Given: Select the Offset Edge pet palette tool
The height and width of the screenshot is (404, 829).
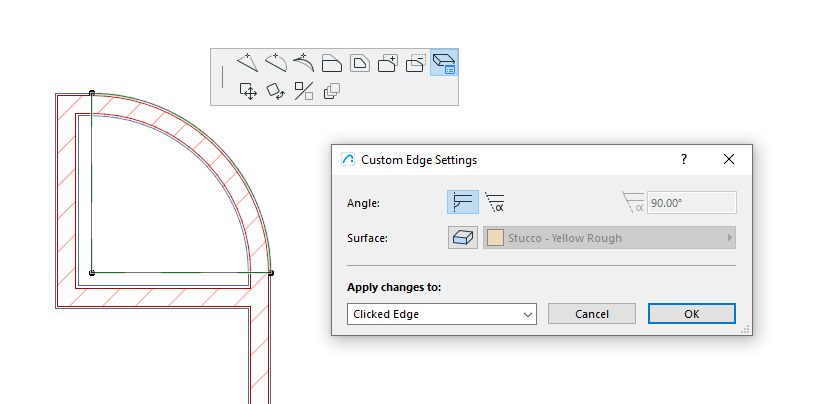Looking at the screenshot, I should tap(332, 63).
